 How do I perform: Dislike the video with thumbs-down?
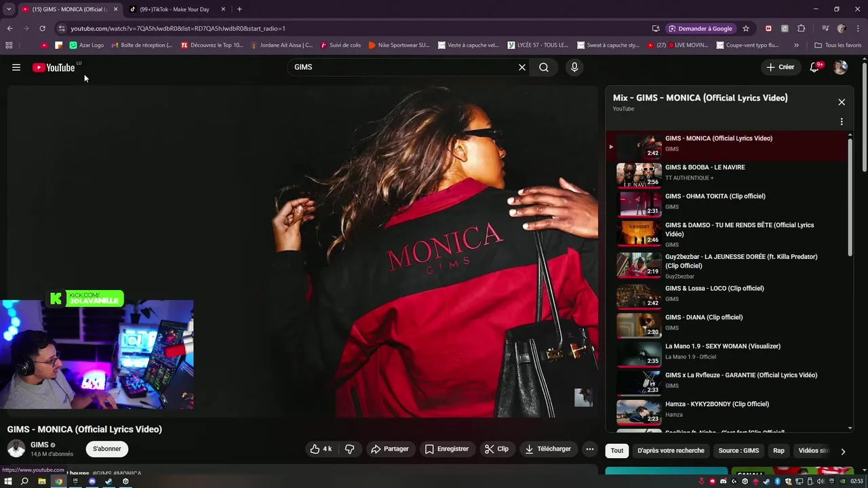(350, 449)
